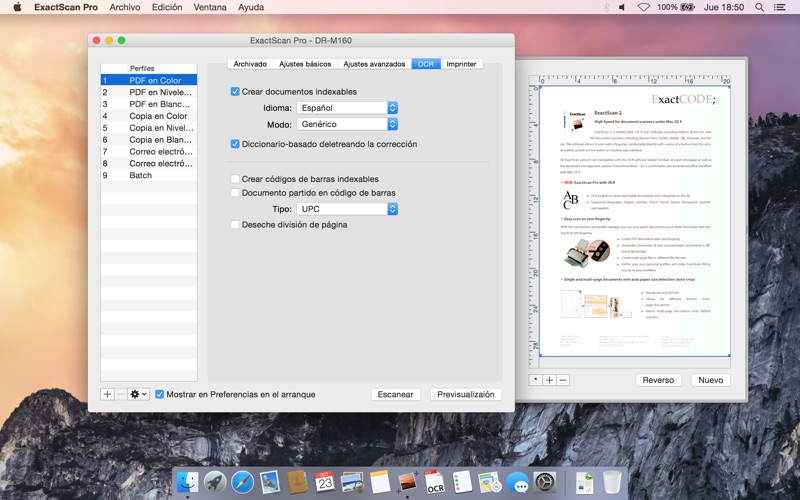Open the Archivo menu
The height and width of the screenshot is (500, 800).
click(x=124, y=7)
